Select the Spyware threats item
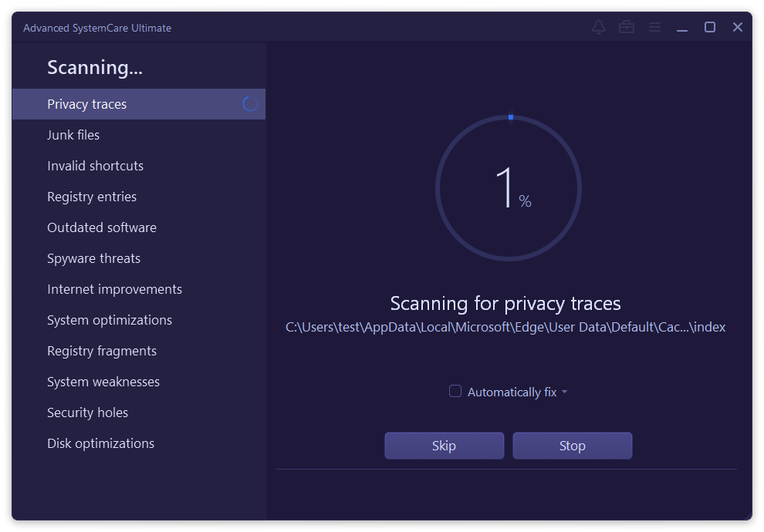The image size is (764, 532). (93, 258)
